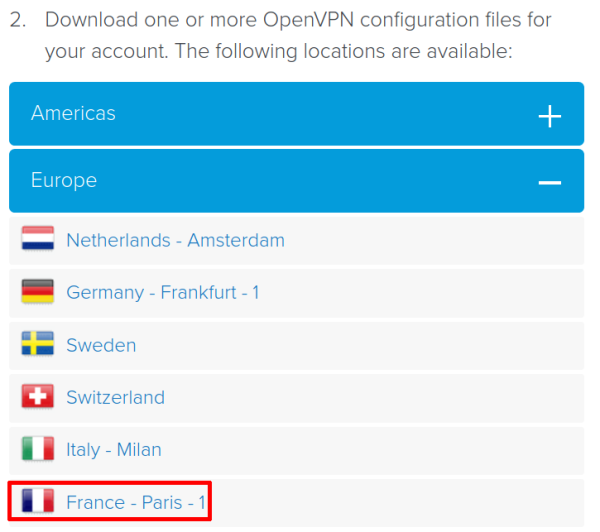This screenshot has width=600, height=532.
Task: Open the Italy - Milan link
Action: click(114, 450)
